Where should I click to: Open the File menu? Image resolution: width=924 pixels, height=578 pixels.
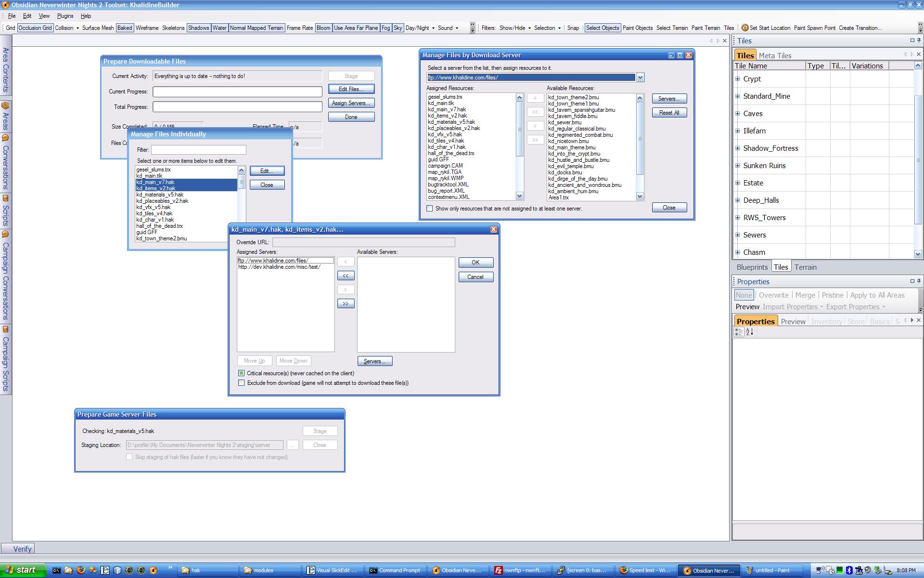(x=12, y=16)
